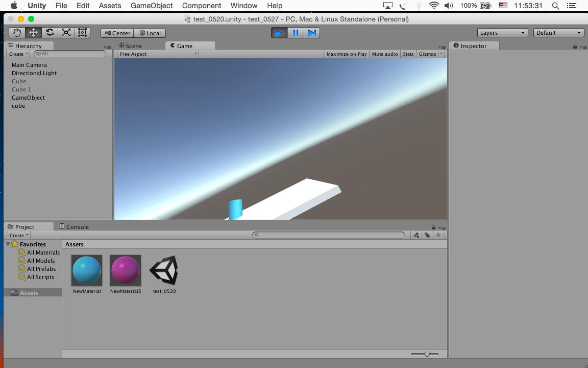Open the Hierarchy panel options menu
The width and height of the screenshot is (588, 368).
click(x=108, y=48)
